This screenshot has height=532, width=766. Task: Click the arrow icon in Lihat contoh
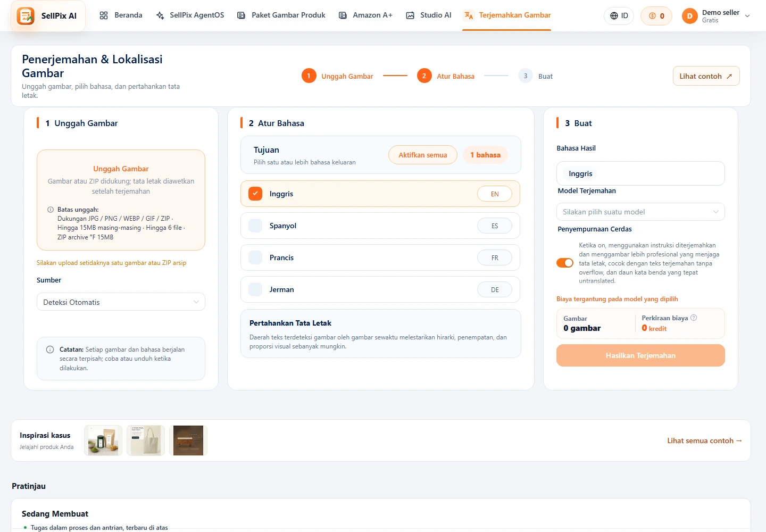tap(729, 76)
